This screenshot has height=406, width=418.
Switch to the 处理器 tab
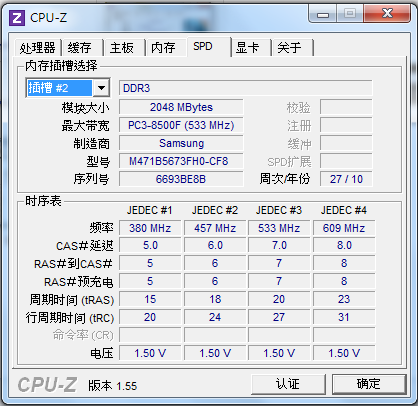[37, 48]
